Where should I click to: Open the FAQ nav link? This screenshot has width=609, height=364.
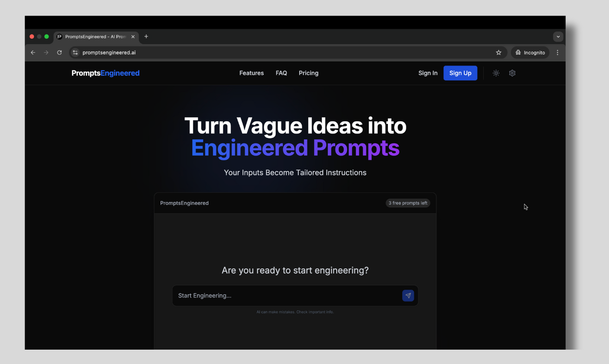(281, 73)
